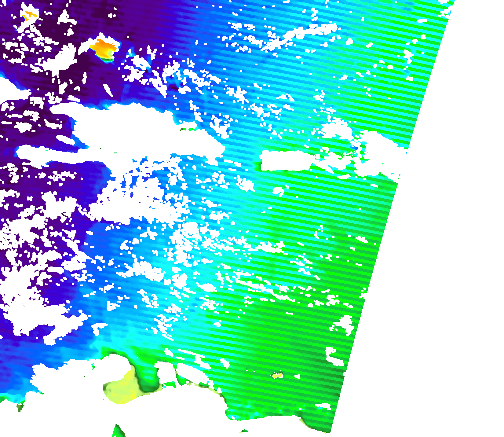504x437 pixels.
Task: Click the white land edge at far left
Action: click(x=9, y=89)
